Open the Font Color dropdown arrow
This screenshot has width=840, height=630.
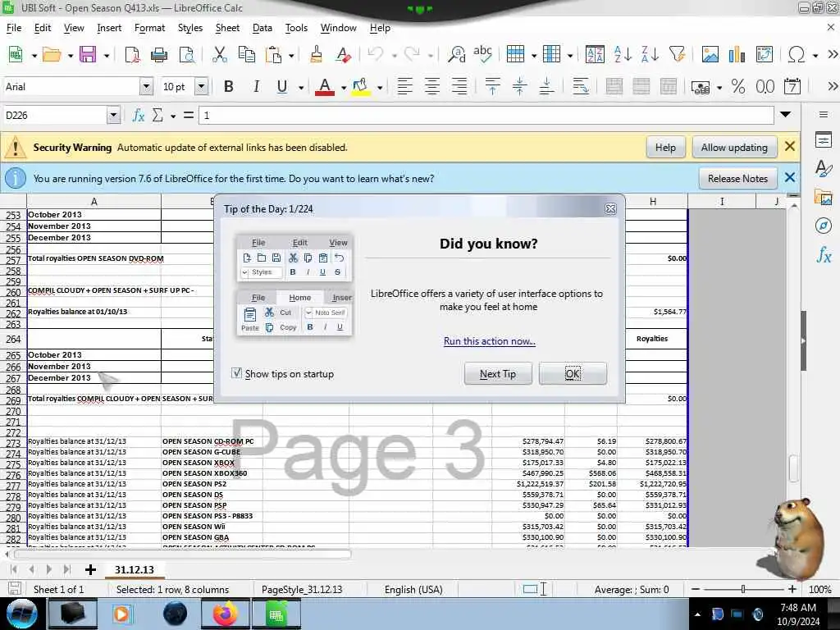tap(344, 87)
